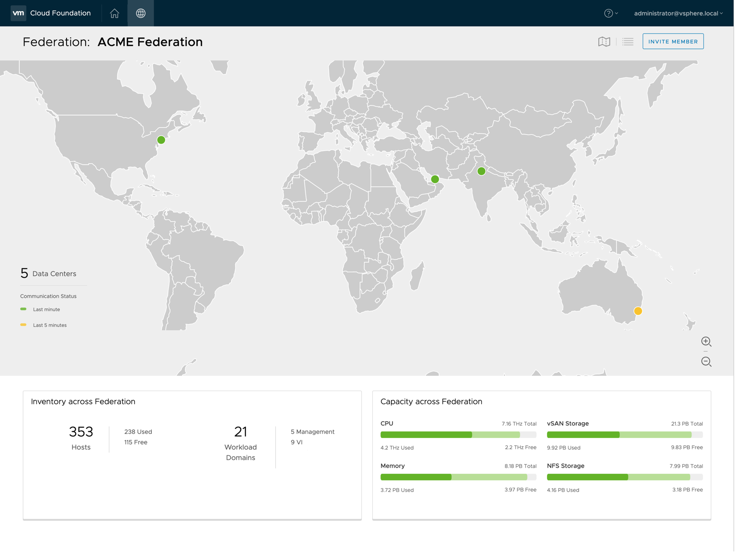This screenshot has height=560, width=737.
Task: Switch to list view icon
Action: [628, 42]
